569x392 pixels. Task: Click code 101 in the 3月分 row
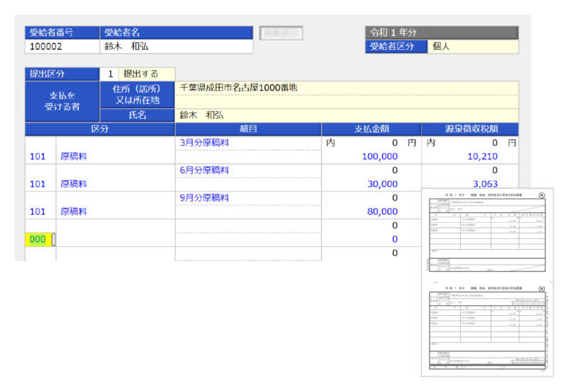38,157
